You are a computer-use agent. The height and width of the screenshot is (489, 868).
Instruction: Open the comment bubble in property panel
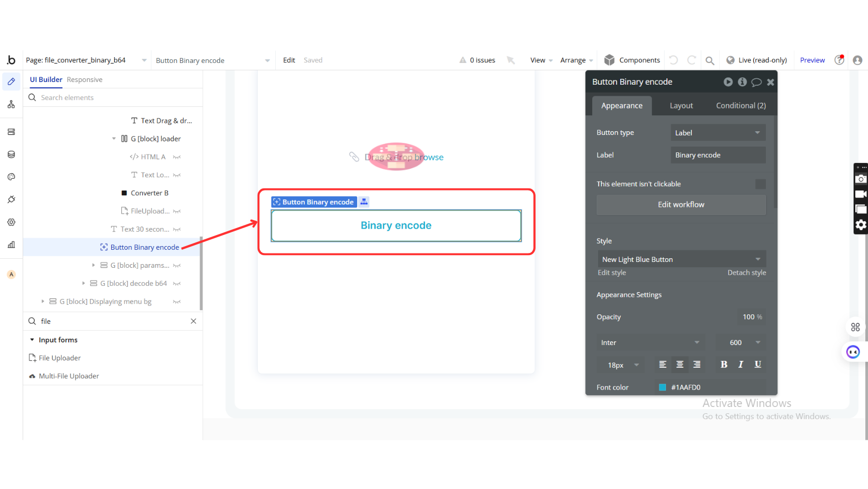[756, 82]
